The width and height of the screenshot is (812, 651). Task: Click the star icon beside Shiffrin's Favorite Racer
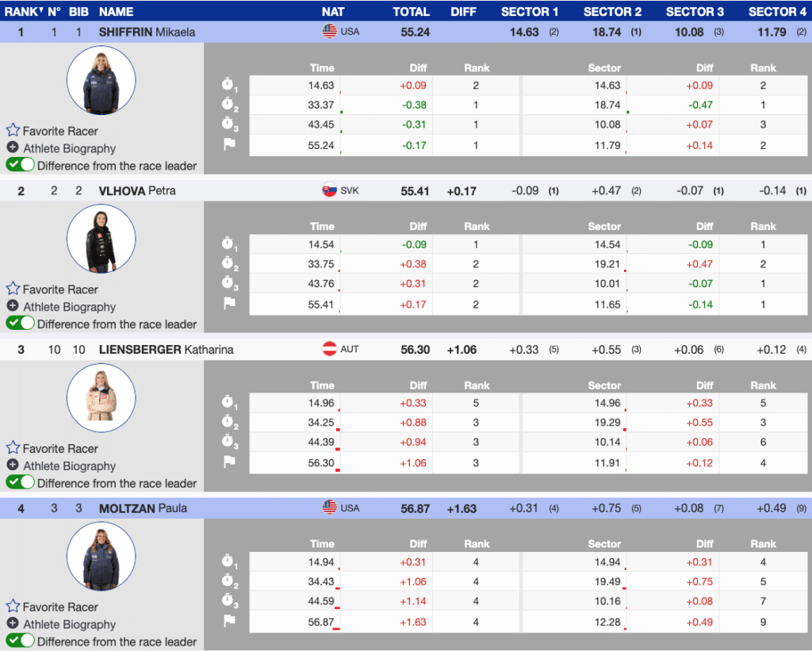coord(13,131)
